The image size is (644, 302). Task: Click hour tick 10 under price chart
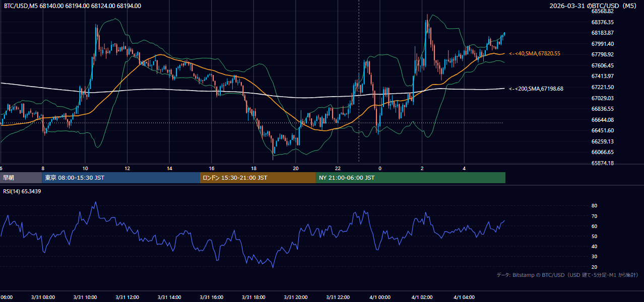point(85,169)
